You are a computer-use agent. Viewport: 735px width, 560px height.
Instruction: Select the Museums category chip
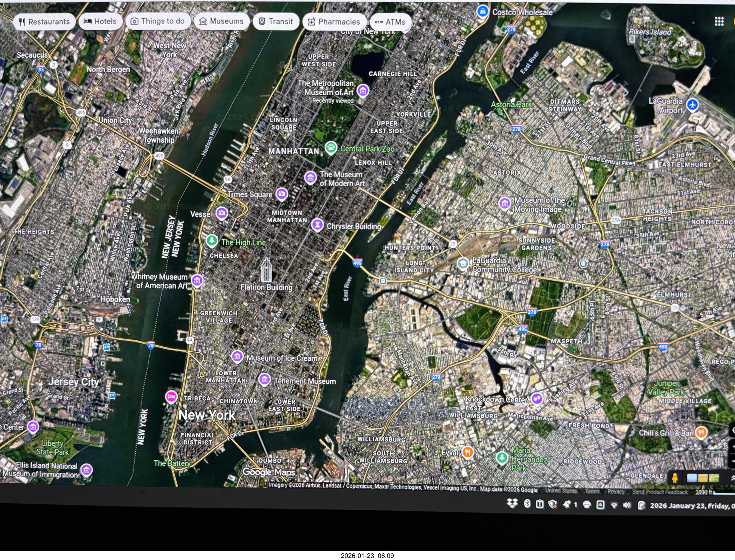click(x=222, y=21)
